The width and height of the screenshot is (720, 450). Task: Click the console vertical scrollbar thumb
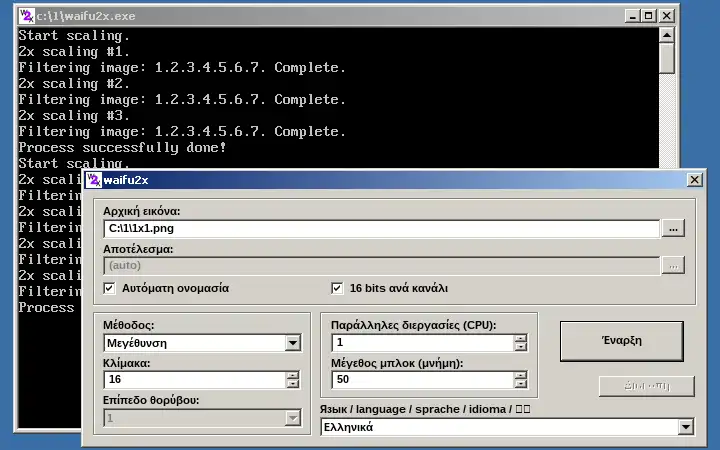[x=667, y=58]
